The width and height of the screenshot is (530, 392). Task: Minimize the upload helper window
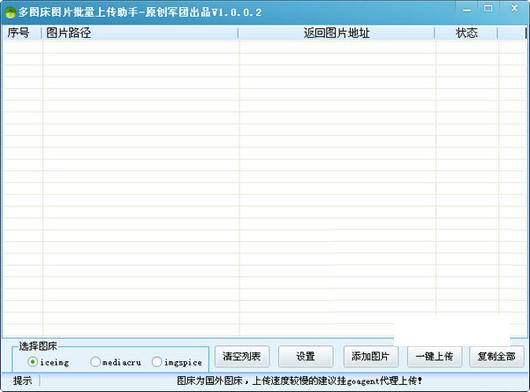tap(467, 9)
